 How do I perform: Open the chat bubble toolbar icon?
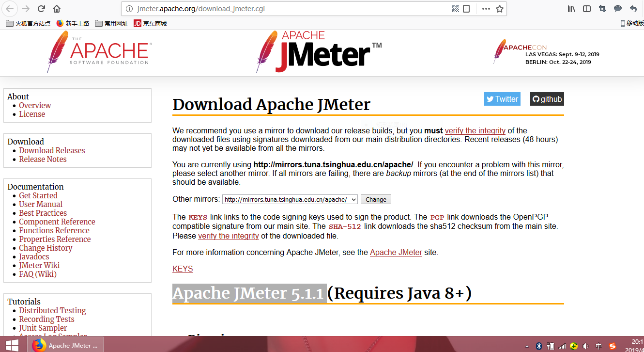point(618,9)
